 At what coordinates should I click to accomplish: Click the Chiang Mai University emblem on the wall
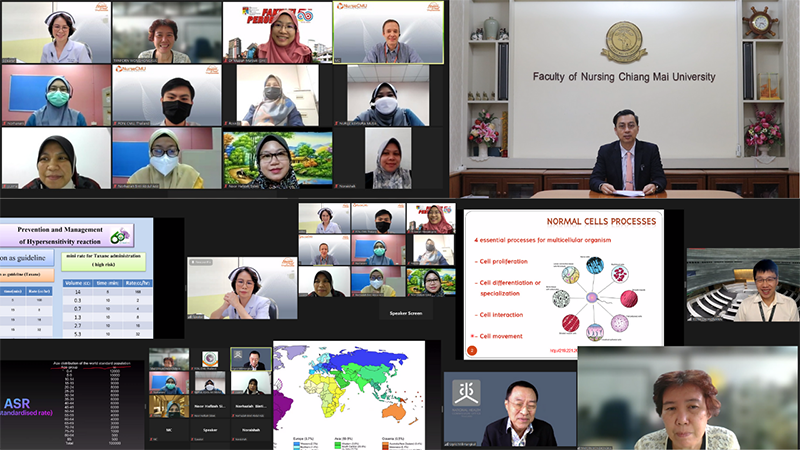[x=624, y=42]
